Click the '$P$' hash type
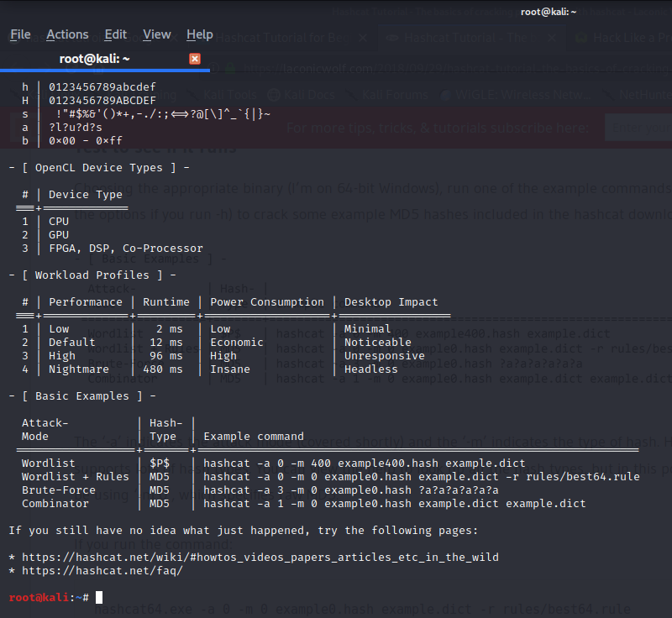This screenshot has height=618, width=672. 160,463
